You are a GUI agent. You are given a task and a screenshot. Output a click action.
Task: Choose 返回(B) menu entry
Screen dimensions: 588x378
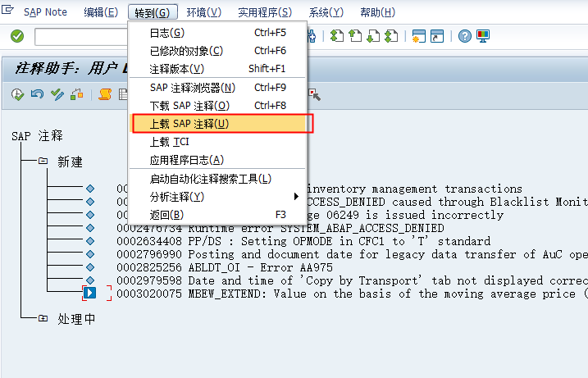click(x=218, y=215)
